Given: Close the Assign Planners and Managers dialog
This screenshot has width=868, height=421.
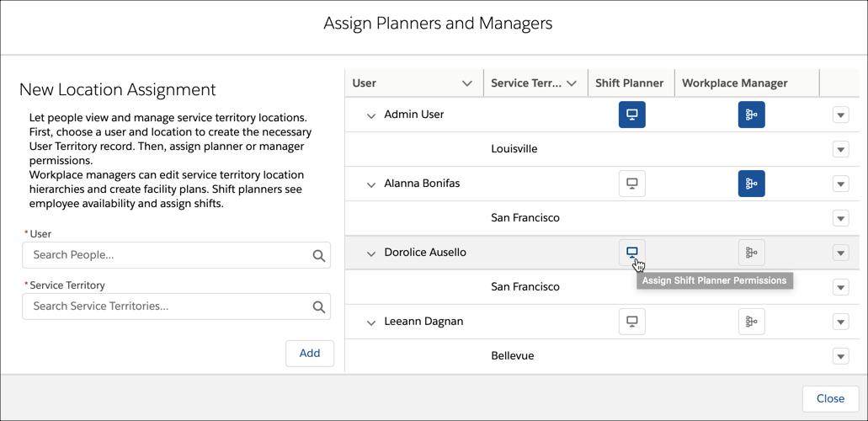Looking at the screenshot, I should (x=830, y=398).
